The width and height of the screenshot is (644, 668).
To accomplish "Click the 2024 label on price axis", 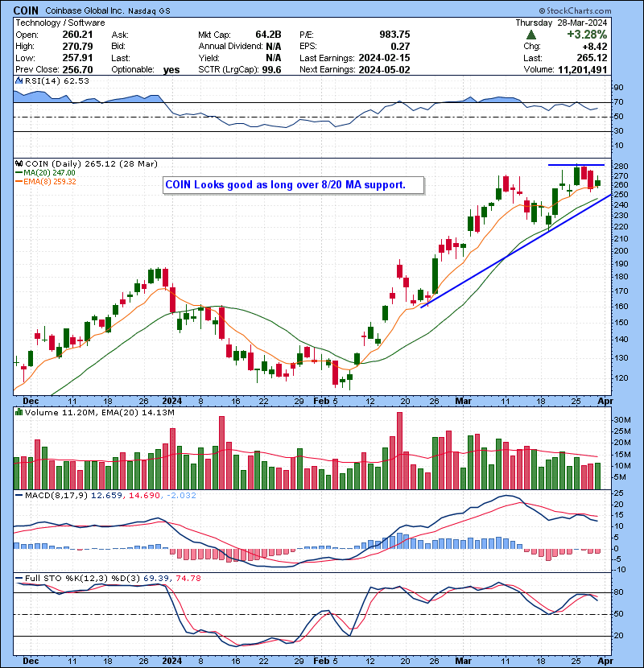I will tap(171, 401).
